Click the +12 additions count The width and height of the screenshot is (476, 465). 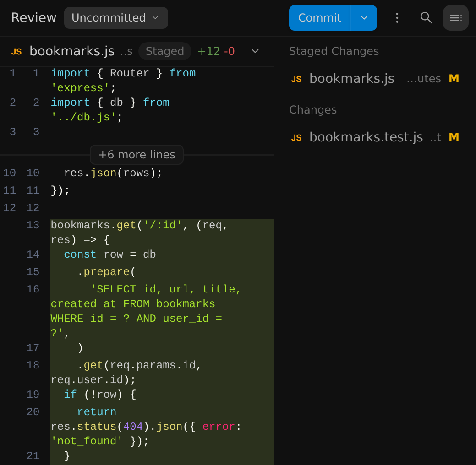tap(208, 51)
